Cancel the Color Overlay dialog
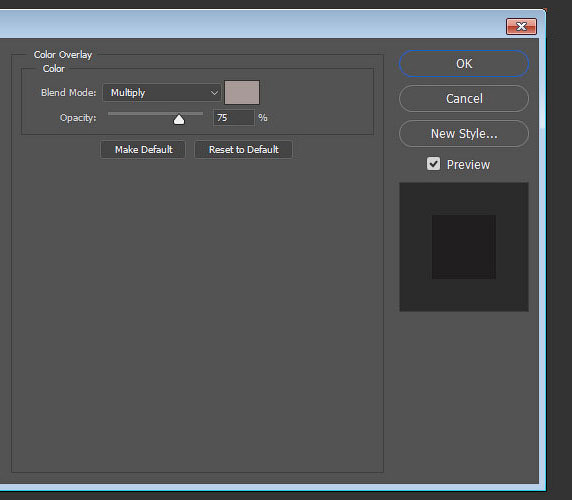Image resolution: width=572 pixels, height=500 pixels. tap(464, 98)
